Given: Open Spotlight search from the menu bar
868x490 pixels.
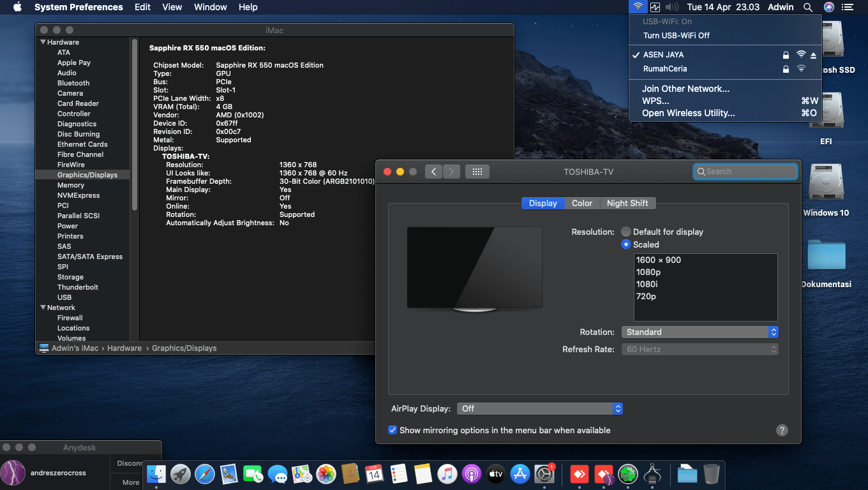Looking at the screenshot, I should [808, 7].
